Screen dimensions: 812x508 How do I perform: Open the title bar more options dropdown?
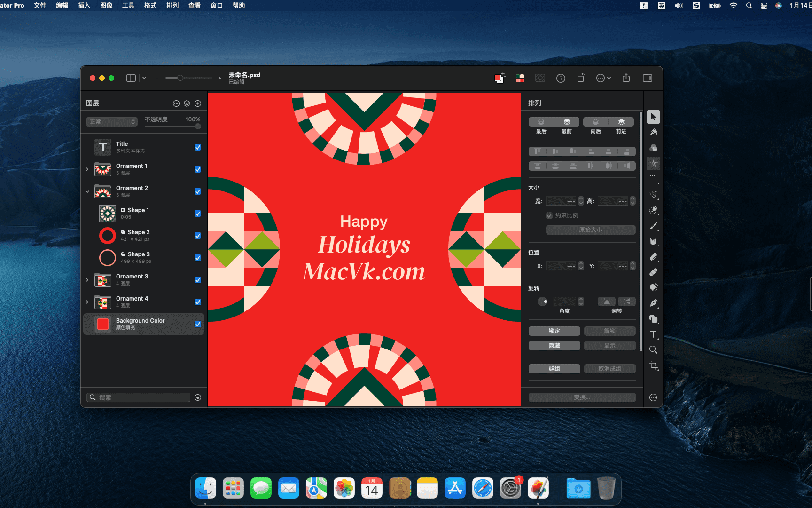tap(603, 78)
